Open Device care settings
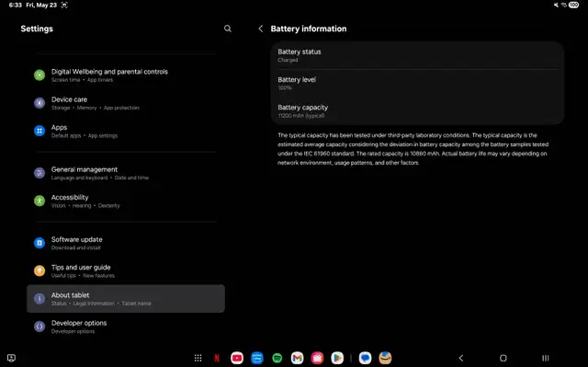Viewport: 588px width, 367px height. click(126, 103)
